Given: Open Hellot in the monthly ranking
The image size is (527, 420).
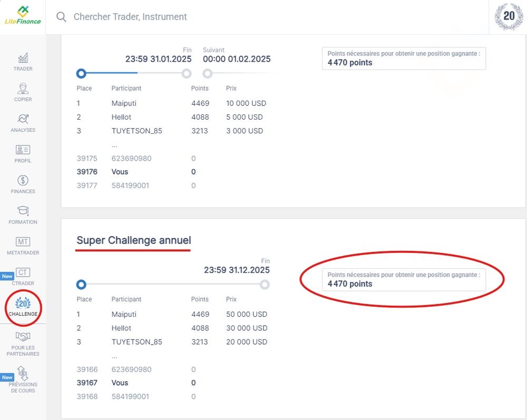Looking at the screenshot, I should 121,118.
